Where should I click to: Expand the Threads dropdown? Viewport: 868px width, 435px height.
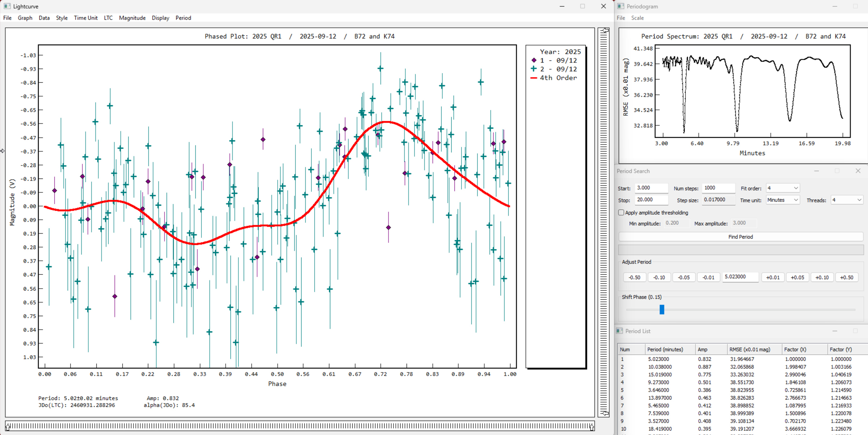coord(847,200)
